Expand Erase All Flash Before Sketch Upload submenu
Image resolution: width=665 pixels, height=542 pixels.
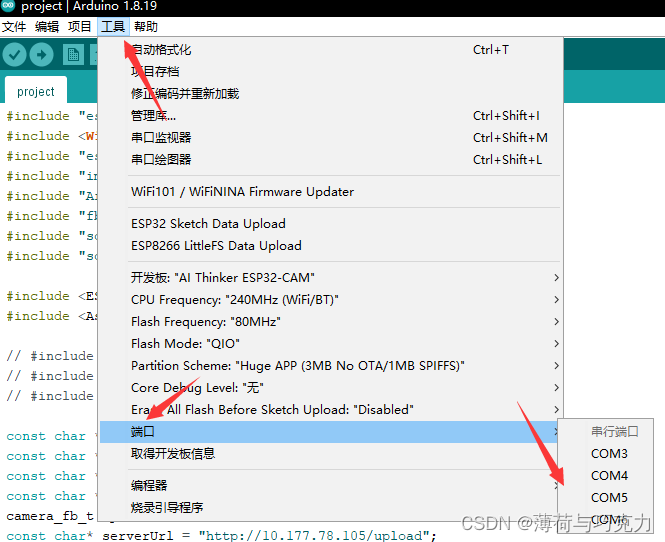330,410
